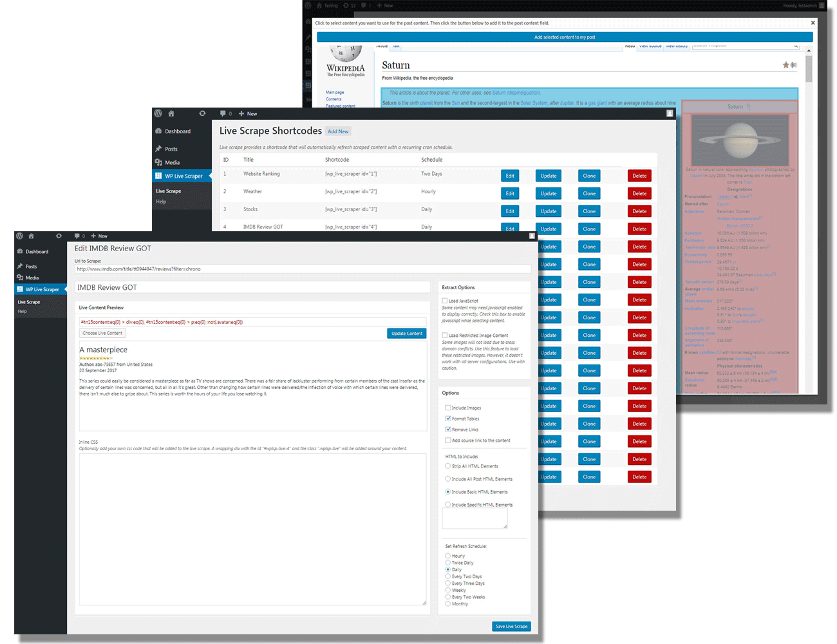Image resolution: width=837 pixels, height=644 pixels.
Task: Click the user avatar in the Shortcodes window top bar
Action: pos(670,113)
